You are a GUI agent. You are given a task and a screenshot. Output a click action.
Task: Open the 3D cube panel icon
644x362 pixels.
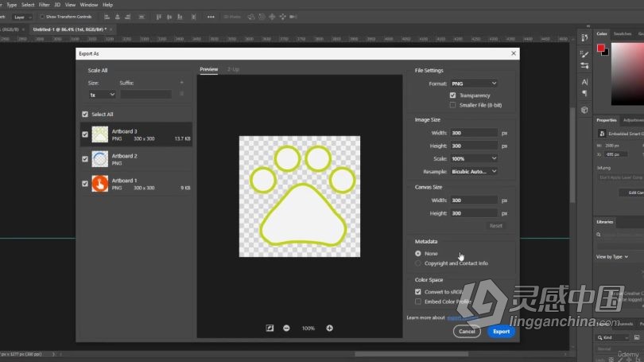584,110
